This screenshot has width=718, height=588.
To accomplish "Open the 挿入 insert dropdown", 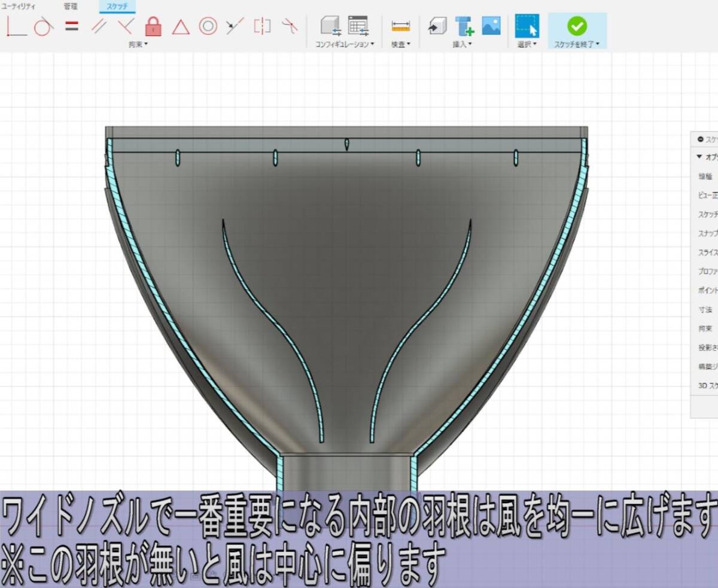I will [461, 44].
